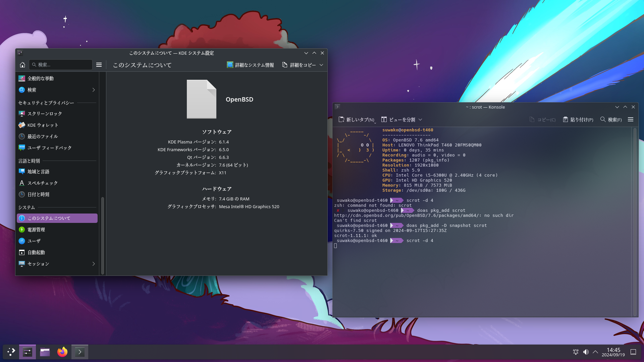This screenshot has height=362, width=644.
Task: Click 詳細なシステム情報 button
Action: click(x=251, y=65)
